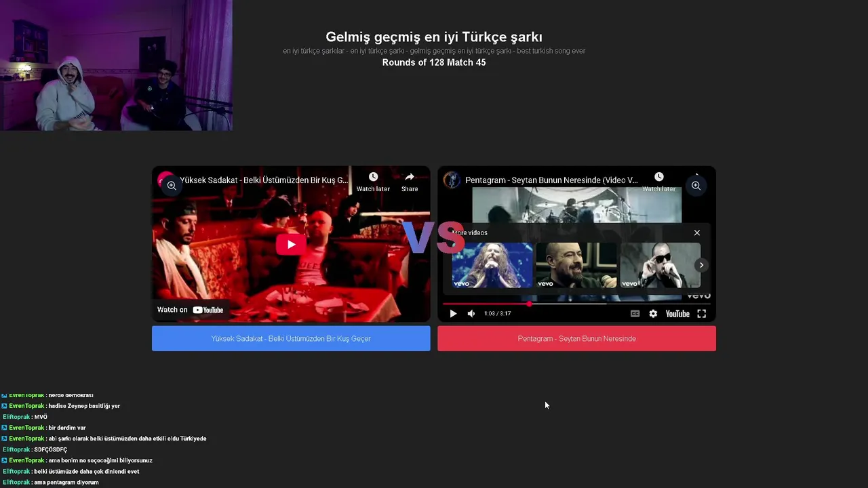This screenshot has height=488, width=868.
Task: Click chat message 'belki üstümüzde daha çok dinlendi evet'
Action: click(x=87, y=471)
